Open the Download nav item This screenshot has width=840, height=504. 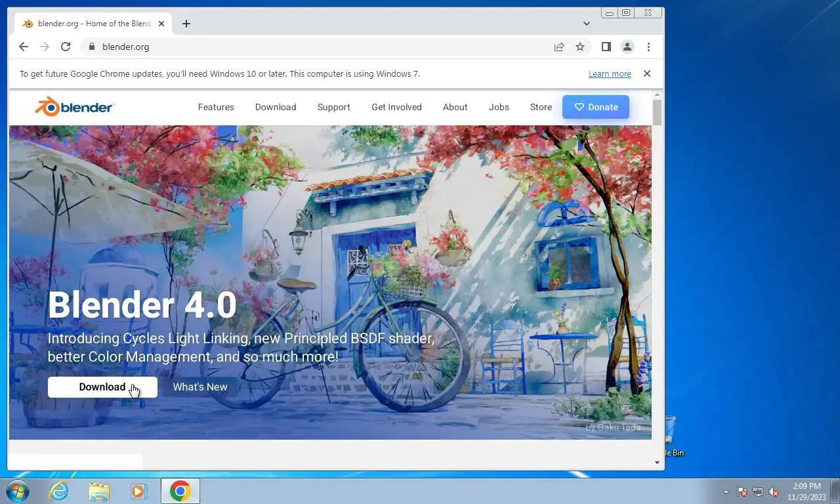276,107
